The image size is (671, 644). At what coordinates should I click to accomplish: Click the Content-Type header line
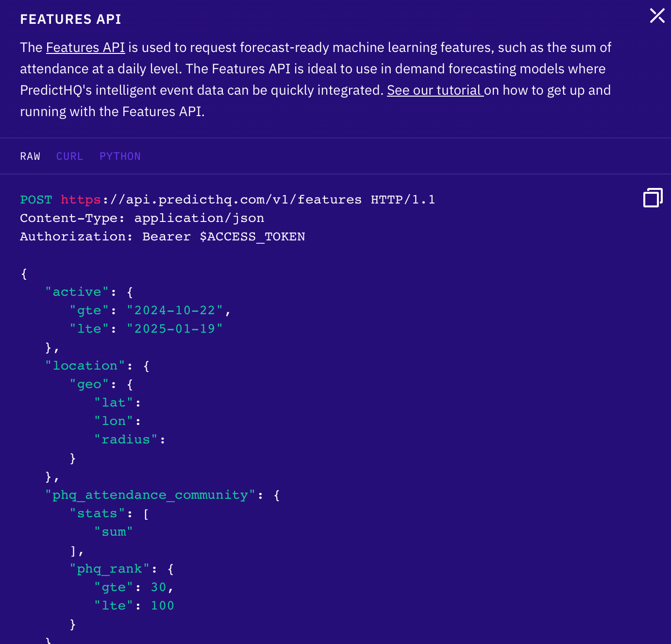tap(142, 218)
